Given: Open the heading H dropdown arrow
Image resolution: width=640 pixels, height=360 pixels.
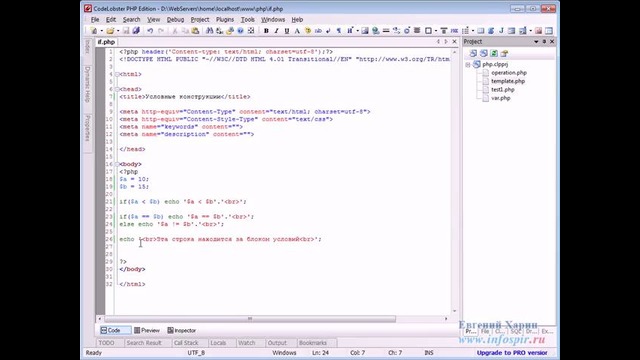Looking at the screenshot, I should [x=357, y=31].
